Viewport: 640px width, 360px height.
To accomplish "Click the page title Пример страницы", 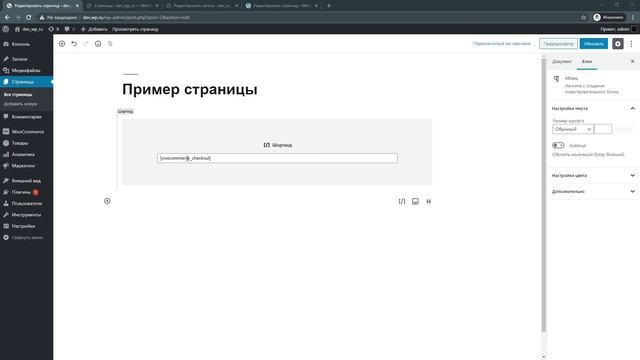I will (190, 89).
